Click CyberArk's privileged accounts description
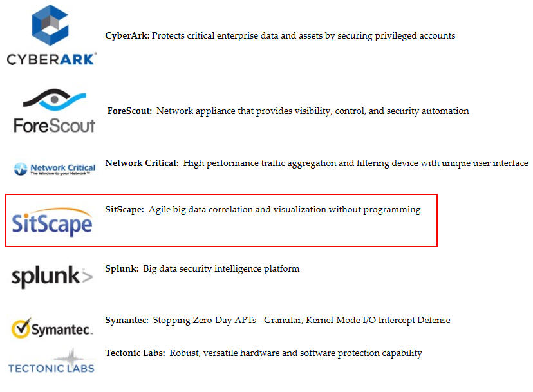533x392 pixels. pos(303,35)
